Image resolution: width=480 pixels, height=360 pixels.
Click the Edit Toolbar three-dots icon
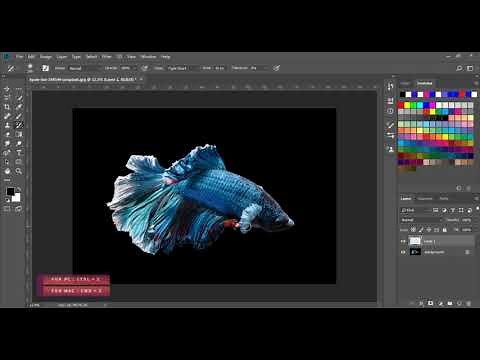click(x=7, y=180)
